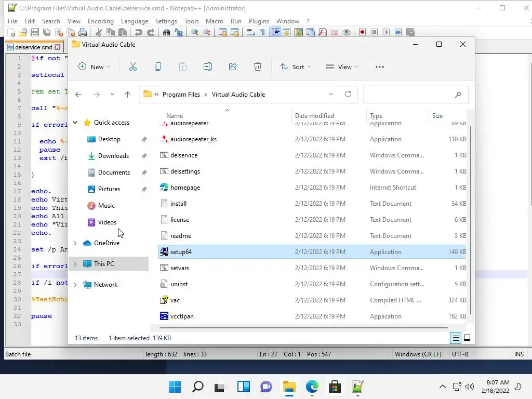Click the Stop recording macro icon

tap(374, 32)
